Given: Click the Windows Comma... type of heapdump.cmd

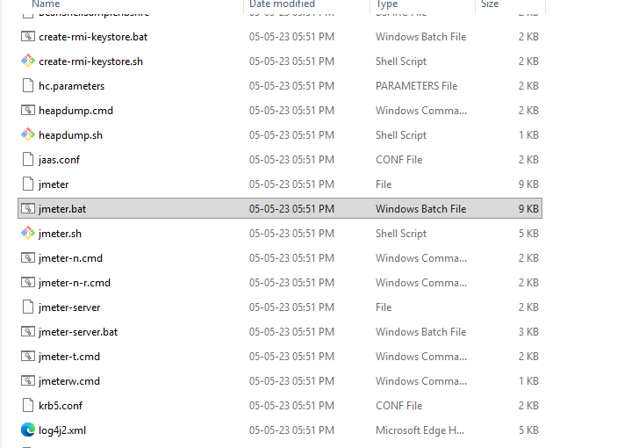Looking at the screenshot, I should click(421, 111).
